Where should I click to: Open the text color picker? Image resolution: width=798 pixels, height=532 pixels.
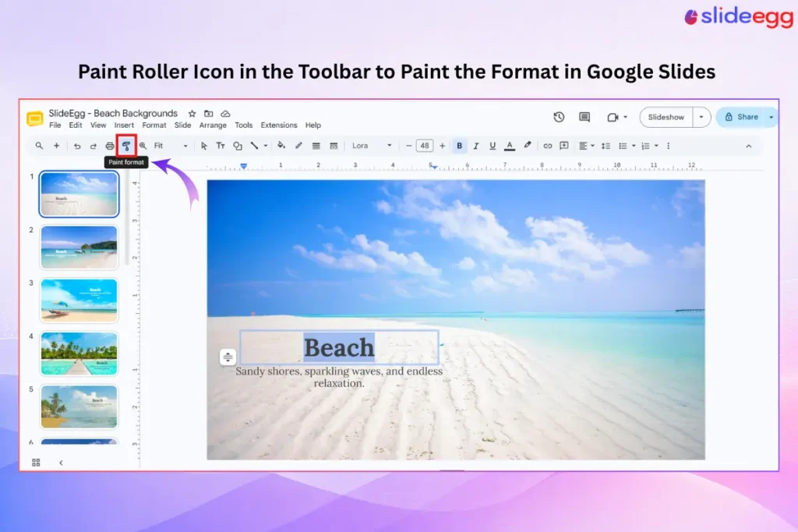(x=510, y=146)
